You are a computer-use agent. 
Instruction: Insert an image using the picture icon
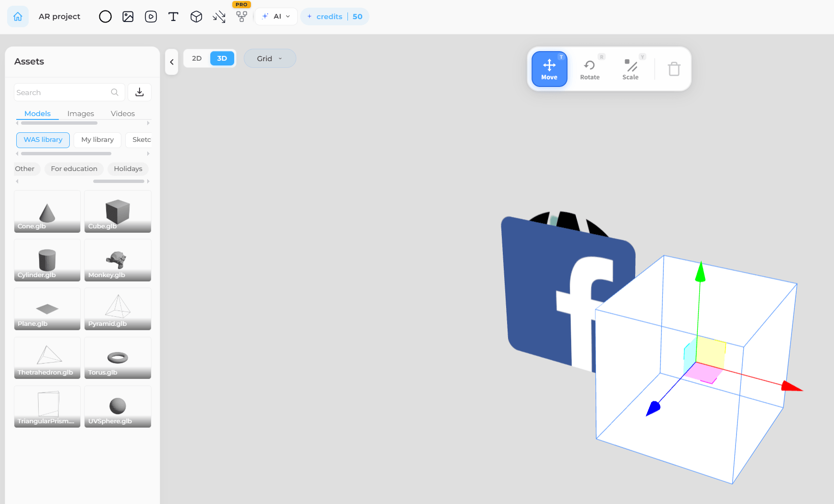coord(128,17)
